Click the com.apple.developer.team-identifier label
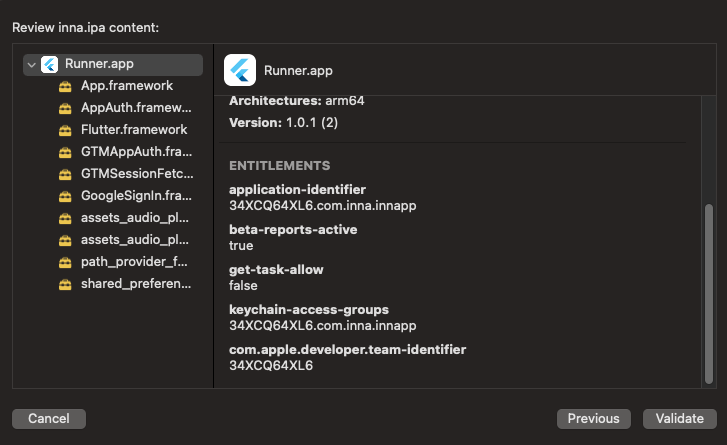 347,350
